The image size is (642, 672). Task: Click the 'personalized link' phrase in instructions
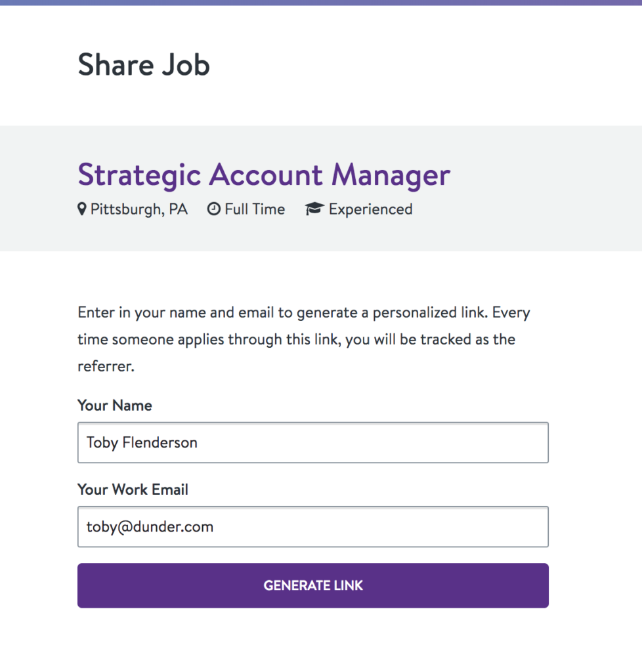[x=430, y=312]
